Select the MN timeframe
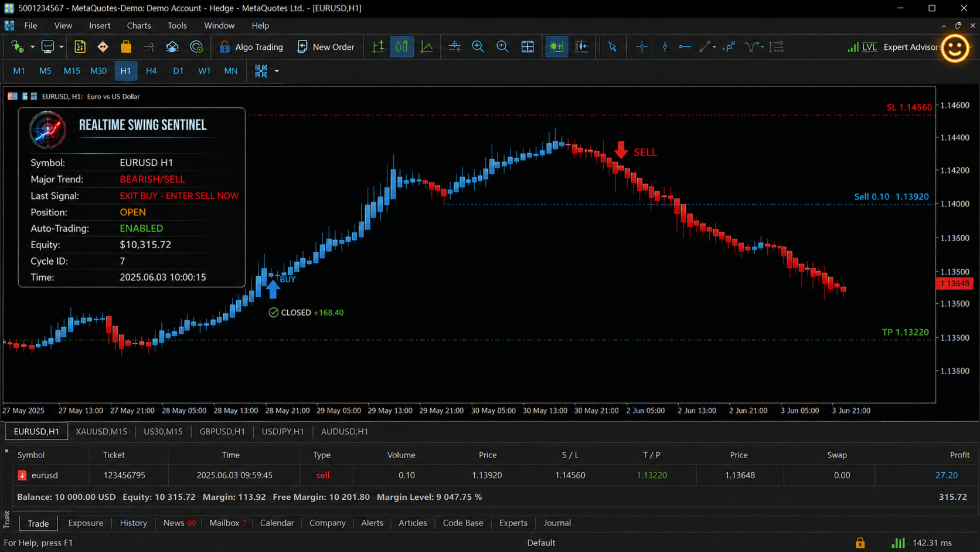The height and width of the screenshot is (552, 980). click(x=231, y=71)
